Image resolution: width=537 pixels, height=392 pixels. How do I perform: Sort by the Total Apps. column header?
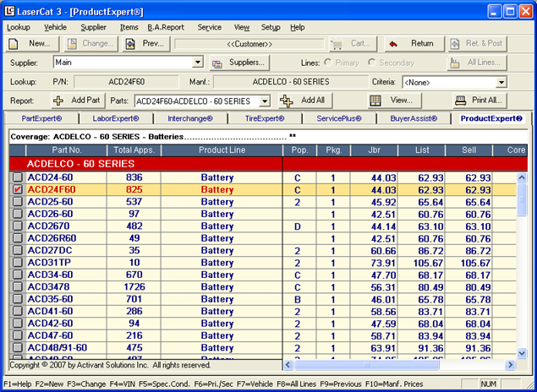tap(134, 150)
